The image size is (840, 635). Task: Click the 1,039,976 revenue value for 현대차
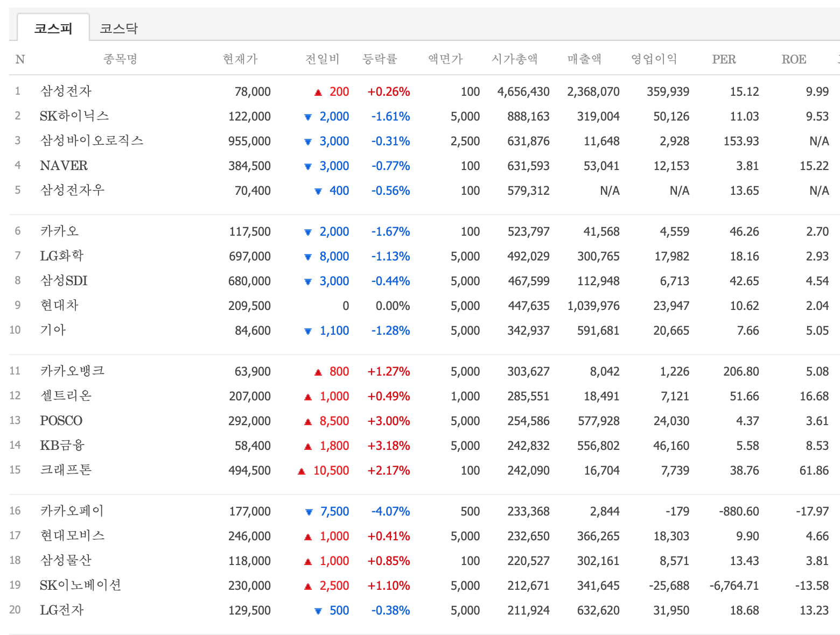pos(593,306)
